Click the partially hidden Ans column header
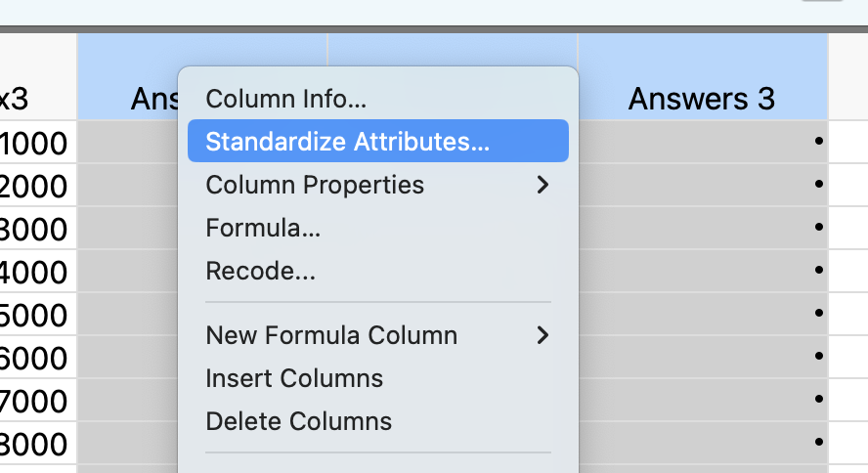868x473 pixels. click(x=152, y=98)
